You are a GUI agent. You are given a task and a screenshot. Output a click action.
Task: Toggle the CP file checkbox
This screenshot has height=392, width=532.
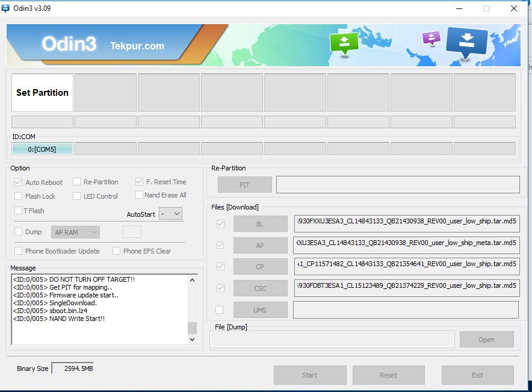[x=220, y=266]
